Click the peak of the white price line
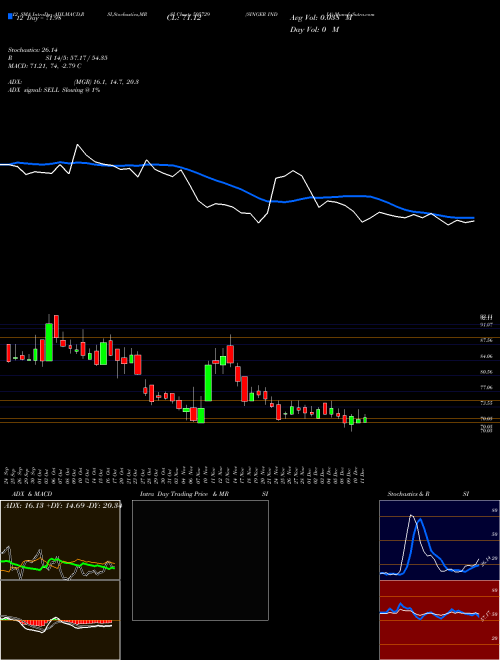500x660 pixels. (x=77, y=145)
